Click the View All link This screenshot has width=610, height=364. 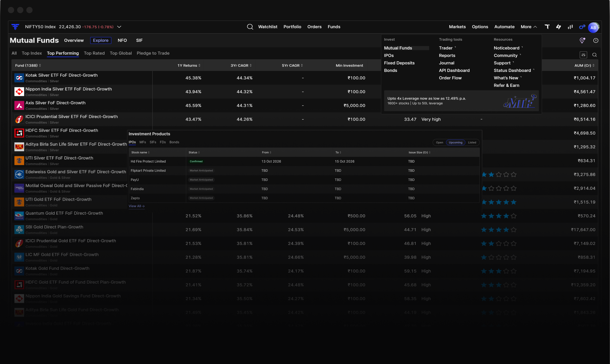point(136,206)
